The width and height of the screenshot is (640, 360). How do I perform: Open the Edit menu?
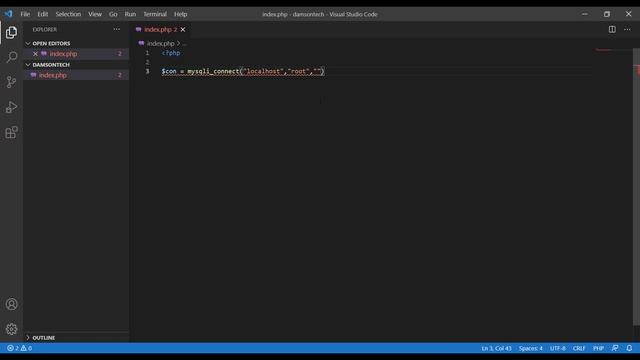point(42,14)
